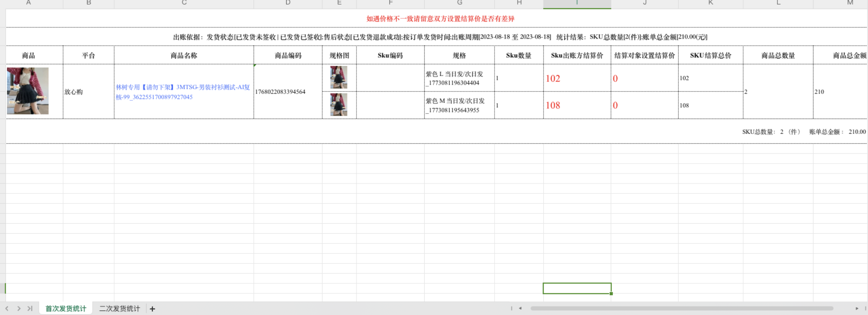Click the 紫色 L 当日发/次日发 spec cell
The width and height of the screenshot is (868, 315).
click(459, 78)
